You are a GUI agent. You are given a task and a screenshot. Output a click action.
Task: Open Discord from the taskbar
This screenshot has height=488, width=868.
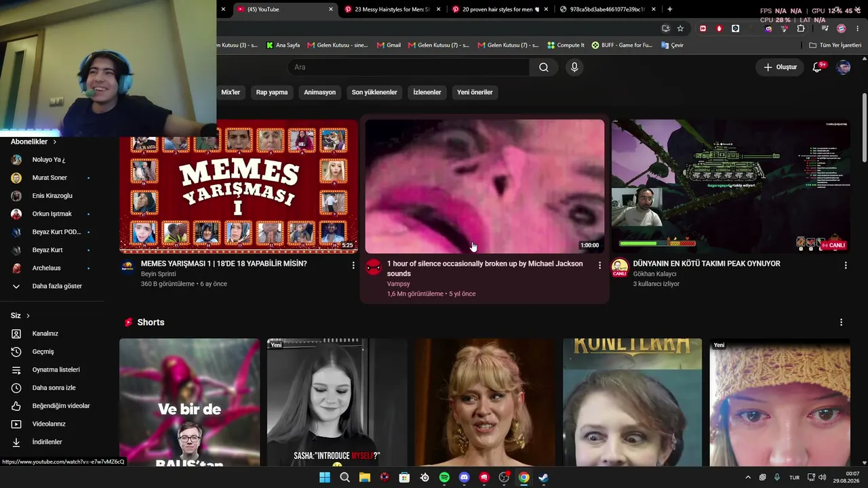(464, 477)
